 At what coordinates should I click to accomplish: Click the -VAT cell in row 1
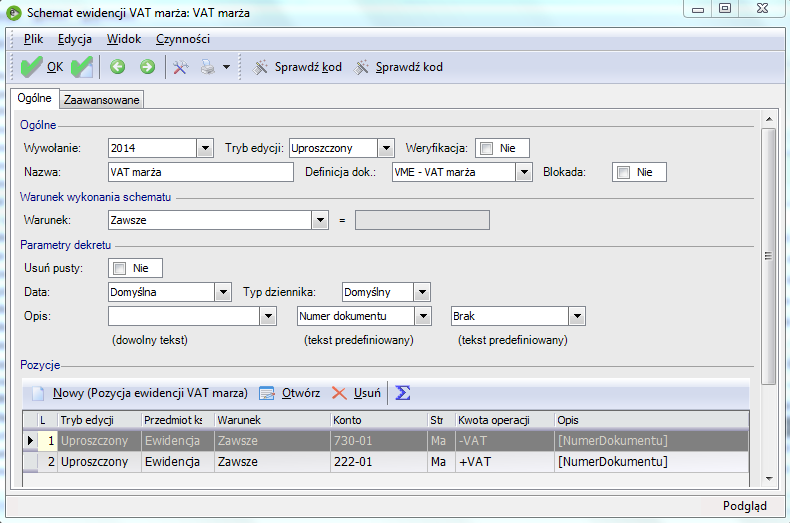(505, 441)
